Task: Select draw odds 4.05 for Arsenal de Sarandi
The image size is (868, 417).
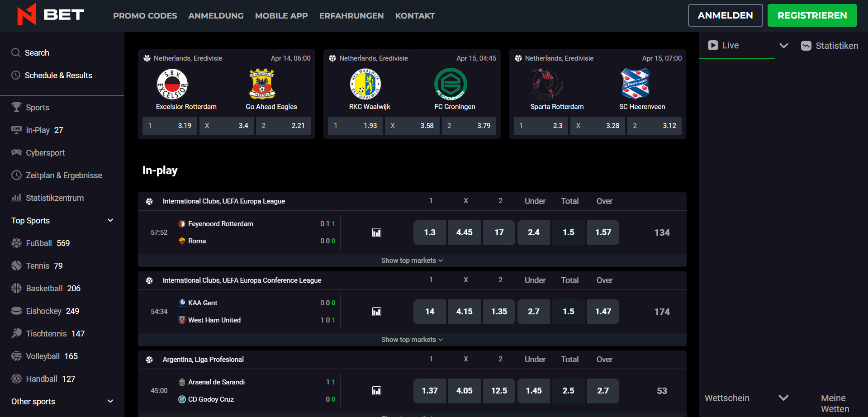Action: [464, 391]
